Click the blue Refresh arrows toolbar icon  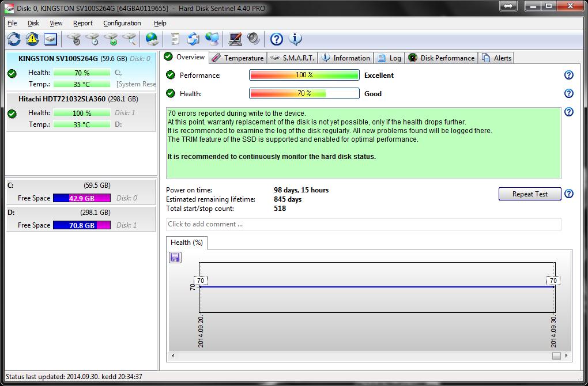tap(14, 39)
